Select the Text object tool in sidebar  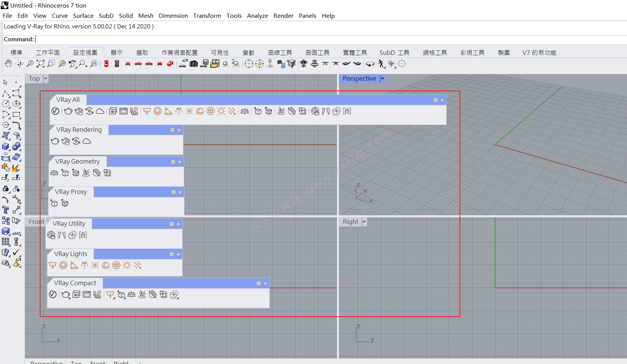pyautogui.click(x=6, y=210)
